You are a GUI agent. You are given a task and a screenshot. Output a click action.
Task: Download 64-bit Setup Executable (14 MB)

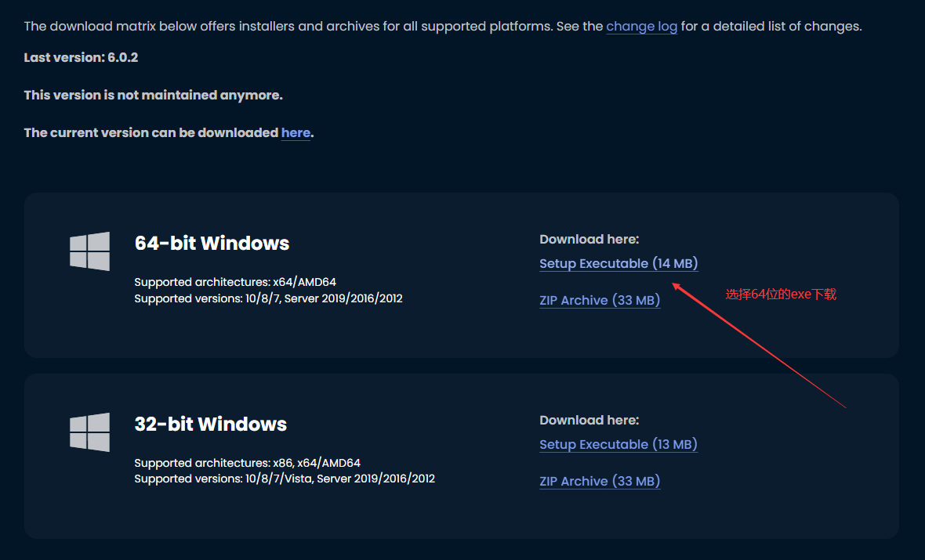(618, 263)
